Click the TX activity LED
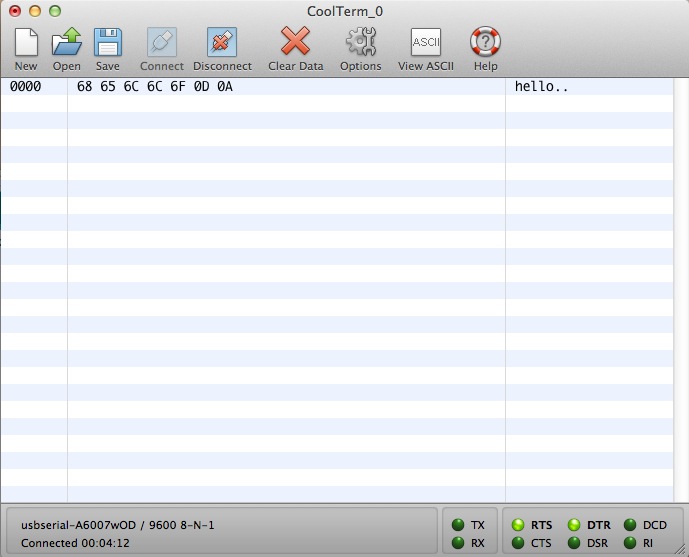Viewport: 689px width, 557px height. click(458, 525)
